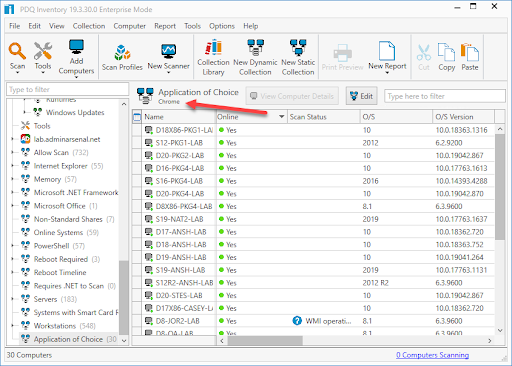Open the Edit menu
The width and height of the screenshot is (512, 366).
34,26
